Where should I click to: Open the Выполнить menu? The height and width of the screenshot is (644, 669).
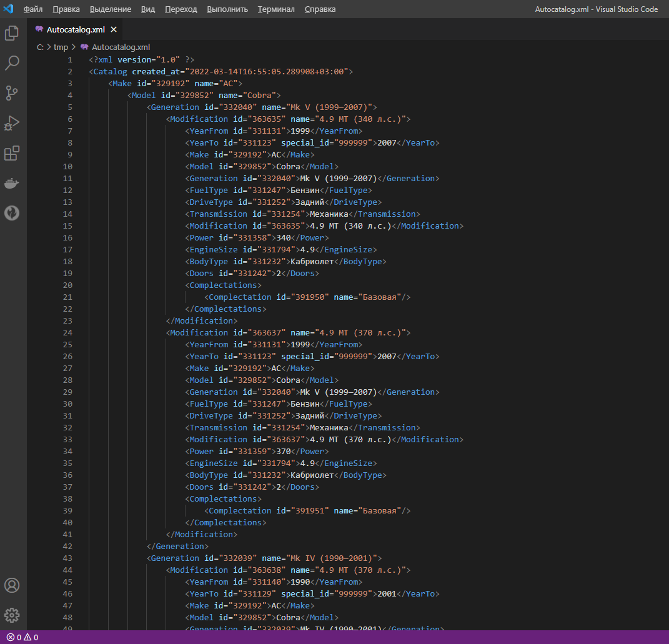[x=228, y=9]
